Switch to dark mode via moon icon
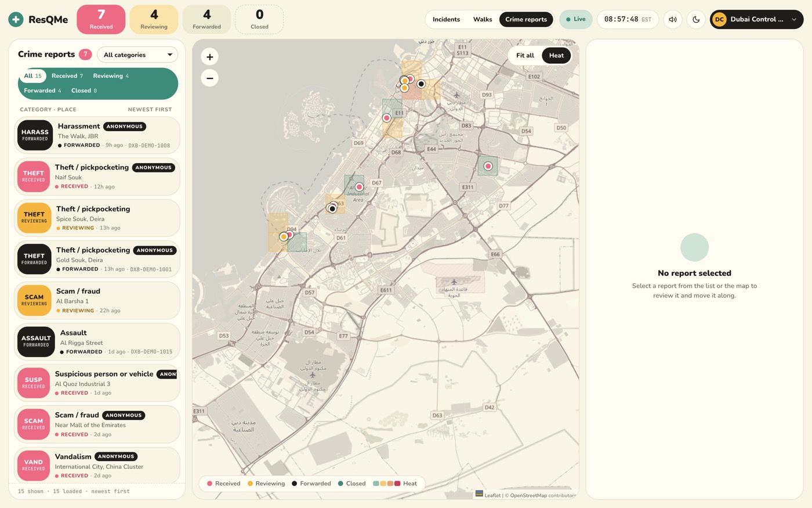Screen dimensions: 812x508 (x=696, y=19)
